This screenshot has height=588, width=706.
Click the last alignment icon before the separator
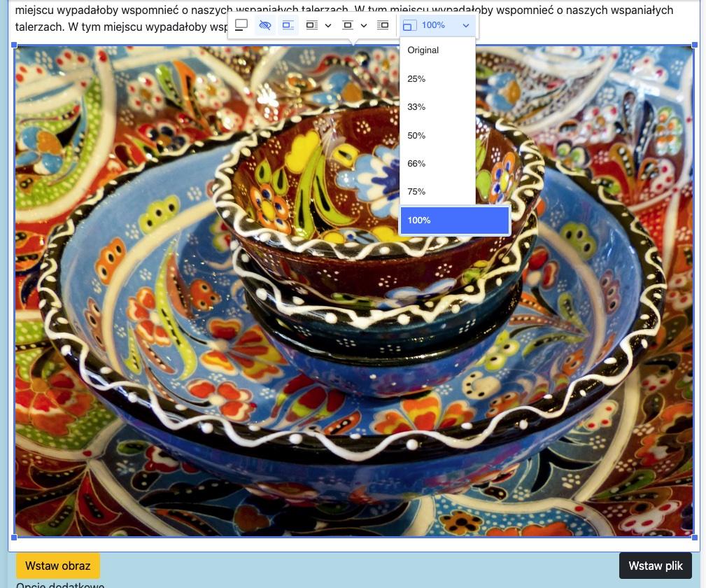383,25
